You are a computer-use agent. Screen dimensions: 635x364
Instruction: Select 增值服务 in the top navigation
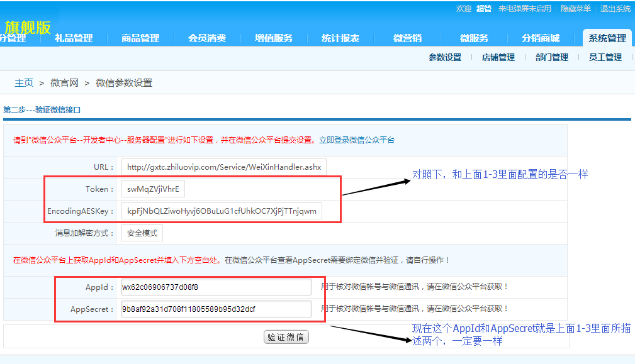273,38
